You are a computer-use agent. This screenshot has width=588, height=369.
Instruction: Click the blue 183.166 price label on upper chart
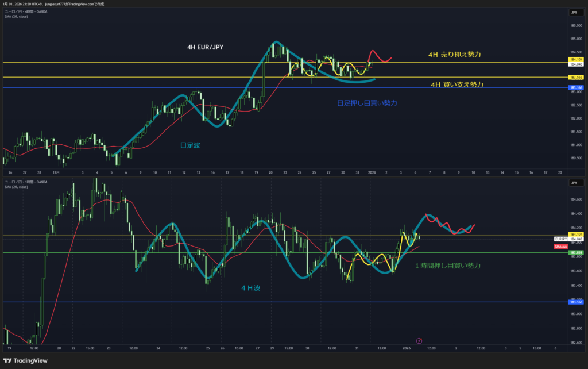click(x=576, y=87)
